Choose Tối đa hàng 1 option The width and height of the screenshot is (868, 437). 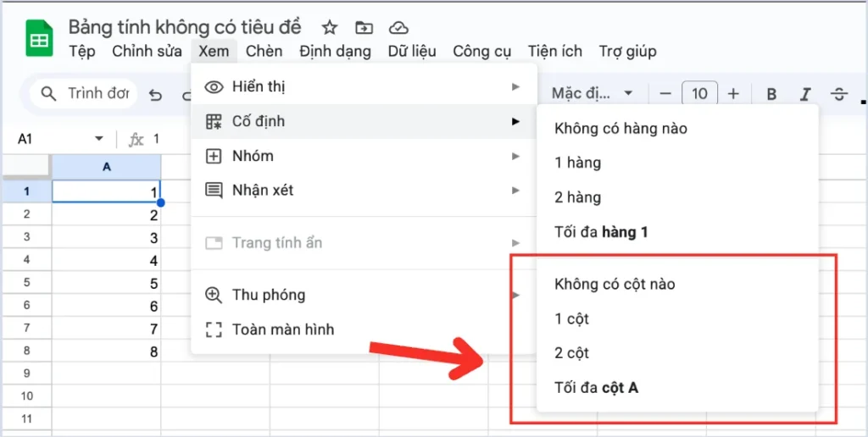[677, 232]
